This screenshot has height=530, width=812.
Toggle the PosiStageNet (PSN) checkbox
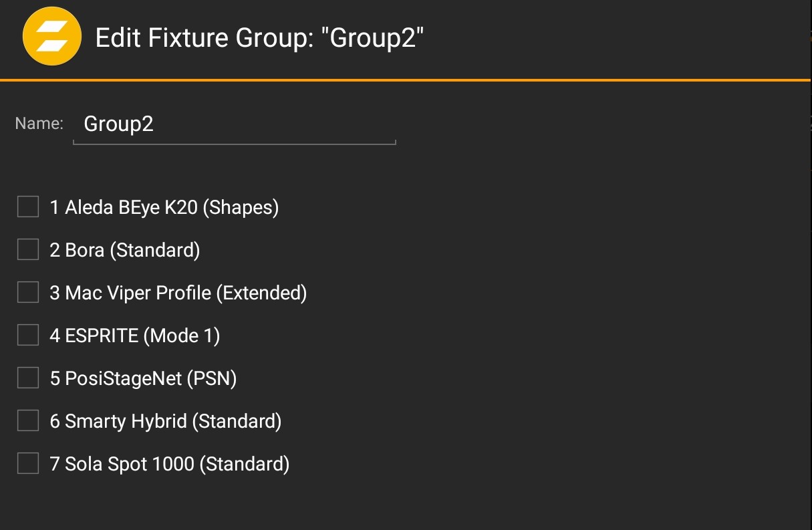28,378
